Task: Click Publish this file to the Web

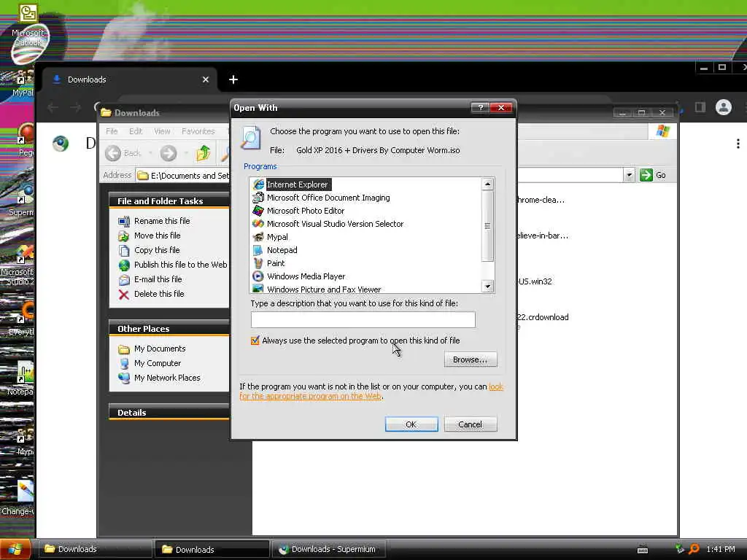Action: pyautogui.click(x=181, y=265)
